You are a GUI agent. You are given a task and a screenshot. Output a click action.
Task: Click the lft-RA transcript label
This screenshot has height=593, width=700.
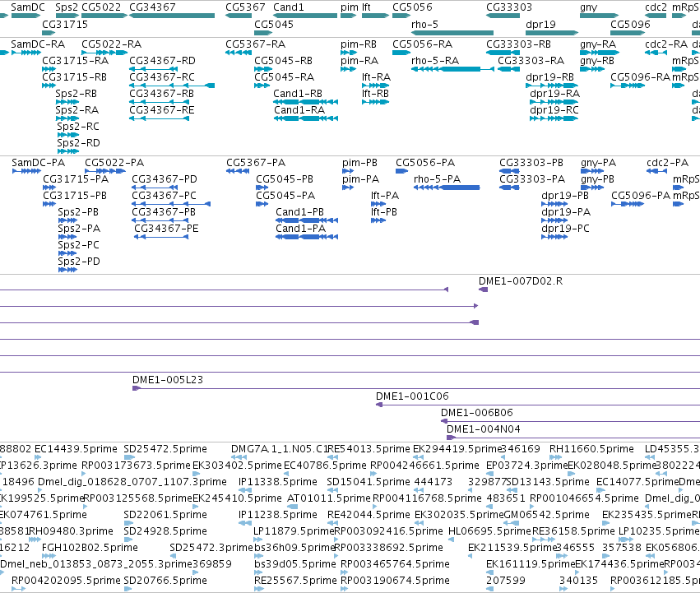coord(376,77)
